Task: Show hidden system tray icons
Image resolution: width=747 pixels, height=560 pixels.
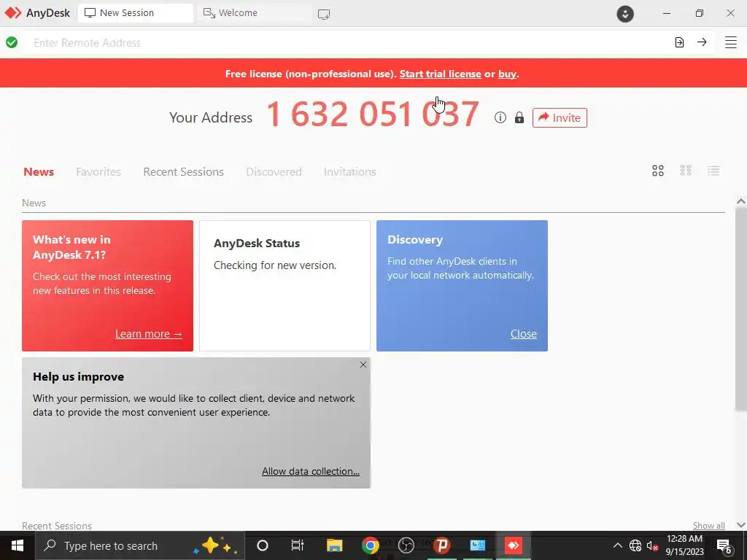Action: click(x=617, y=545)
